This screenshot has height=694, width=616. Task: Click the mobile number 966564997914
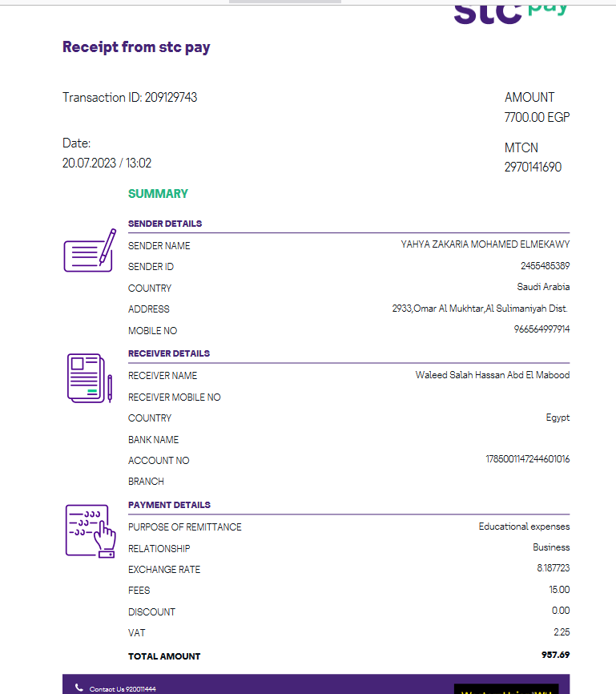[x=542, y=329]
